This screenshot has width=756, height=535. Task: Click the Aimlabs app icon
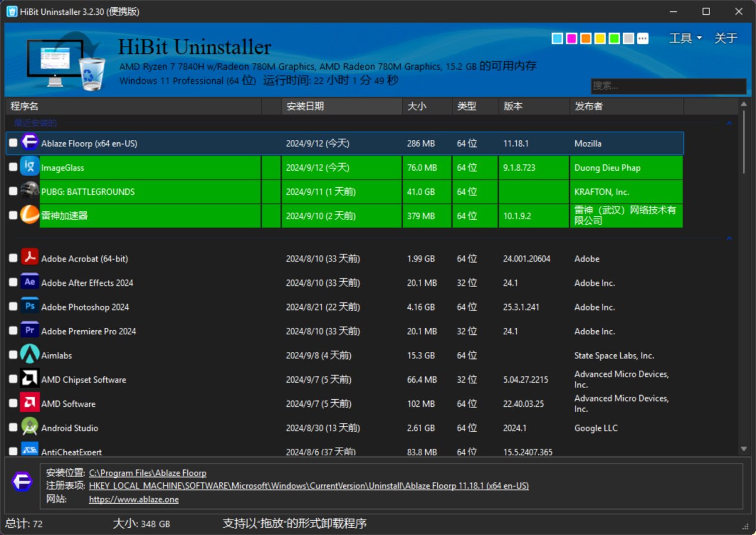(x=30, y=355)
